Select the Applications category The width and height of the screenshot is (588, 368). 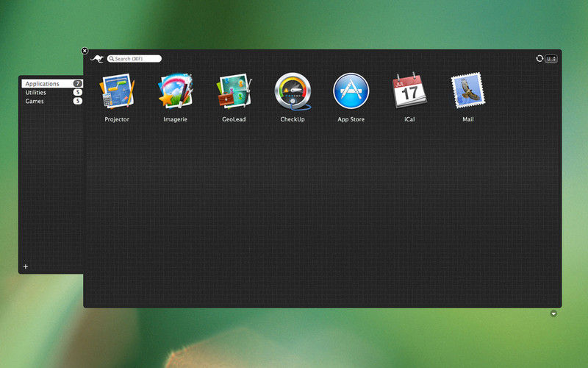point(52,83)
